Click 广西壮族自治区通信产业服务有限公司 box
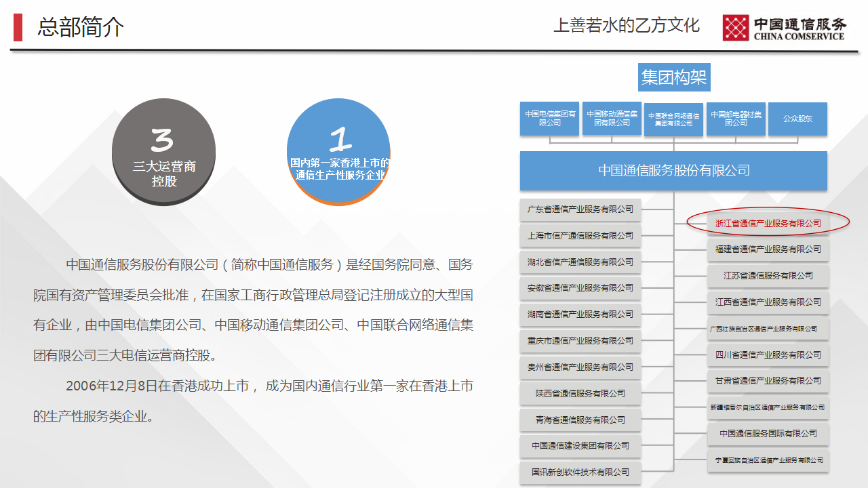This screenshot has width=868, height=488. [x=768, y=329]
